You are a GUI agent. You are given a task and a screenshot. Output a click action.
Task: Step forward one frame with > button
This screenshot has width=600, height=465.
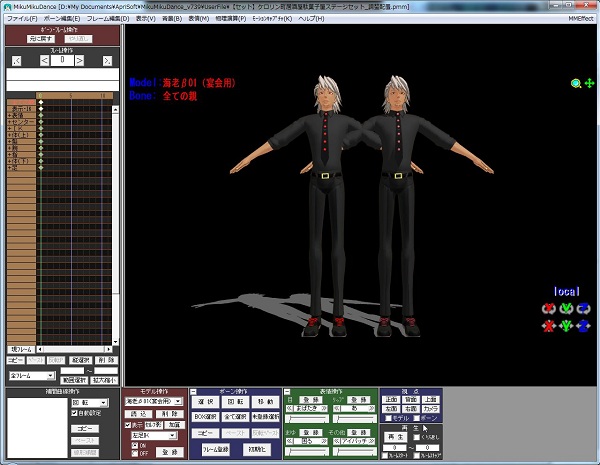coord(79,60)
